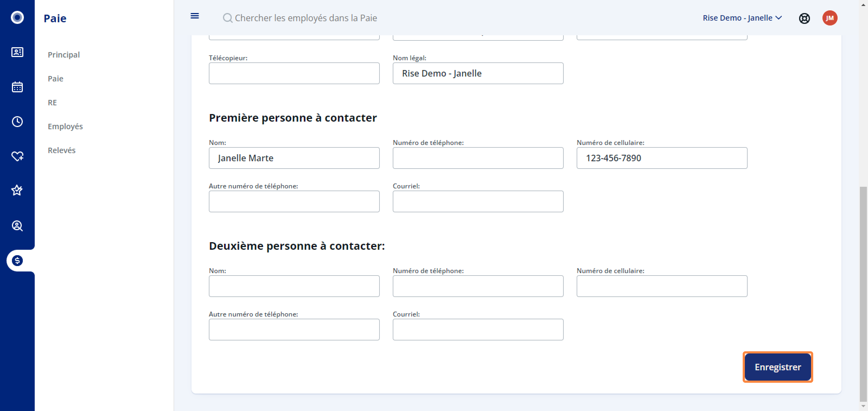This screenshot has width=868, height=411.
Task: Select the dollar payroll sidebar icon
Action: tap(17, 260)
